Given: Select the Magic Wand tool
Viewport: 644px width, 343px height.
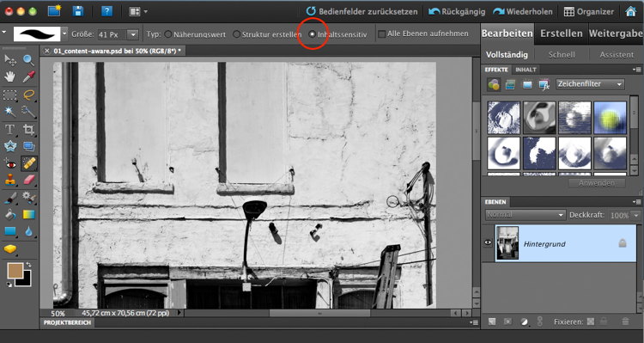Looking at the screenshot, I should (x=9, y=111).
